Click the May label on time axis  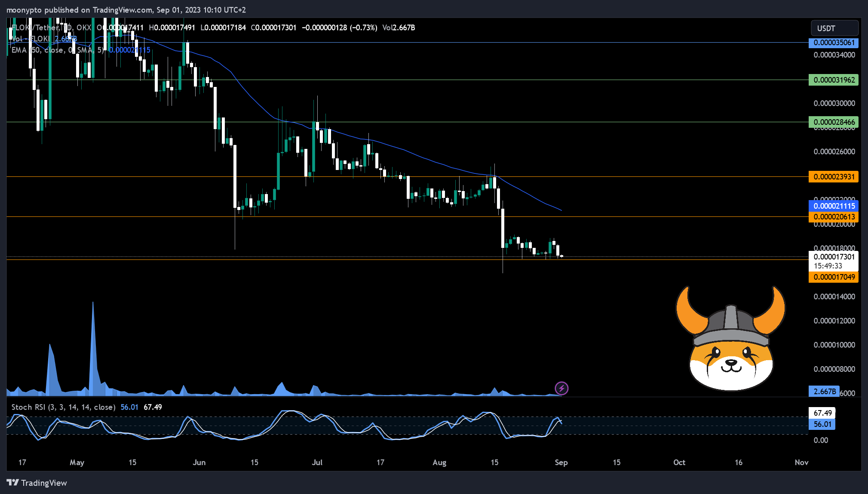pos(77,463)
